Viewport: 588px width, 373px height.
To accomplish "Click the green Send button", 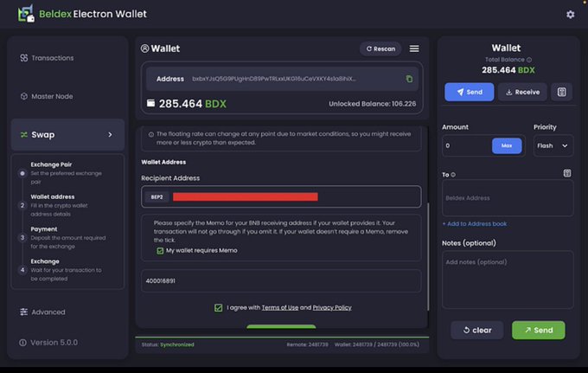I will pyautogui.click(x=538, y=331).
